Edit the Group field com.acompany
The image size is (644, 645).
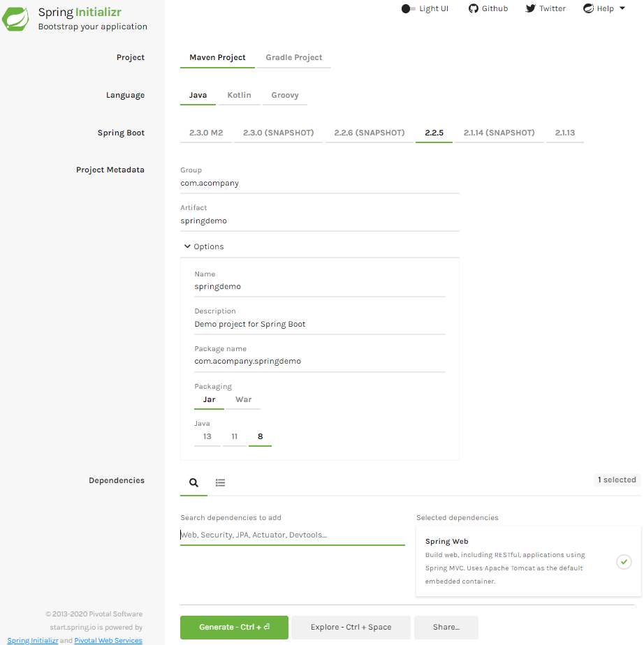coord(320,184)
